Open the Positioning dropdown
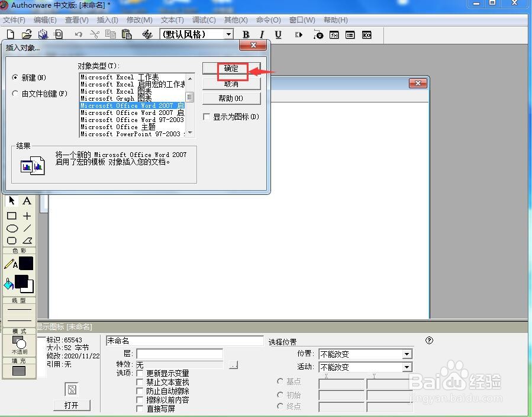 (x=407, y=354)
